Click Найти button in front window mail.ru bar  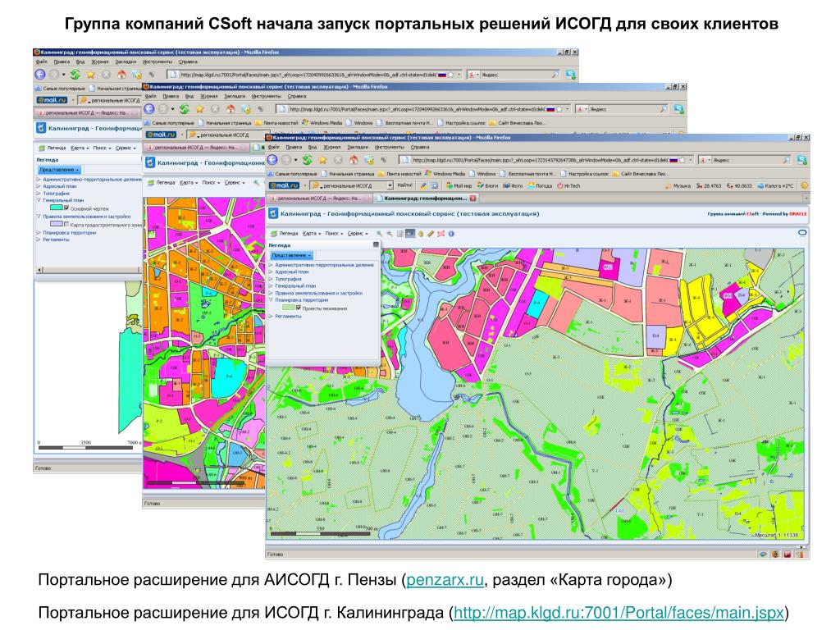pyautogui.click(x=405, y=185)
